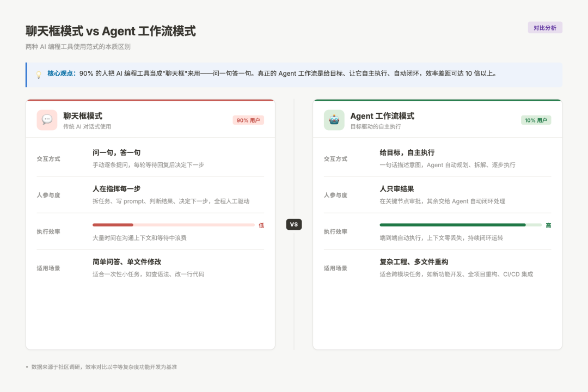Click 交互方式 label in Agent card
Image resolution: width=588 pixels, height=392 pixels.
[x=335, y=158]
